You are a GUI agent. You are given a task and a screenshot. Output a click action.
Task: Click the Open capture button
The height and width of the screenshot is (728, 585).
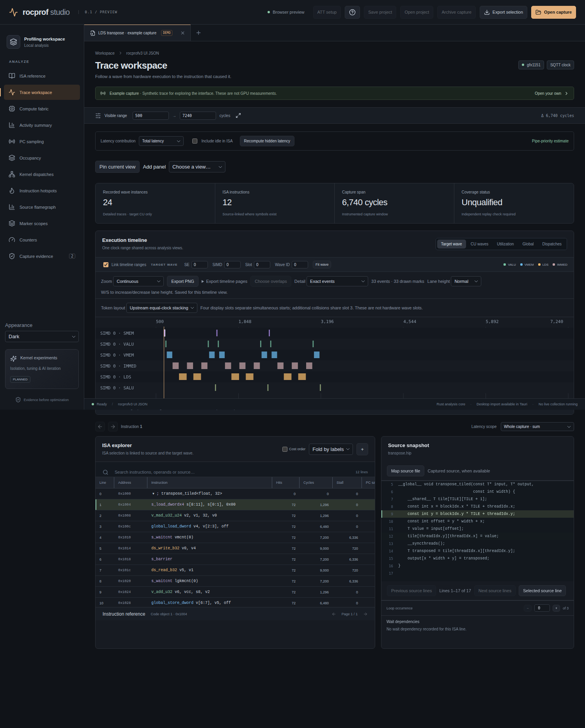coord(553,12)
